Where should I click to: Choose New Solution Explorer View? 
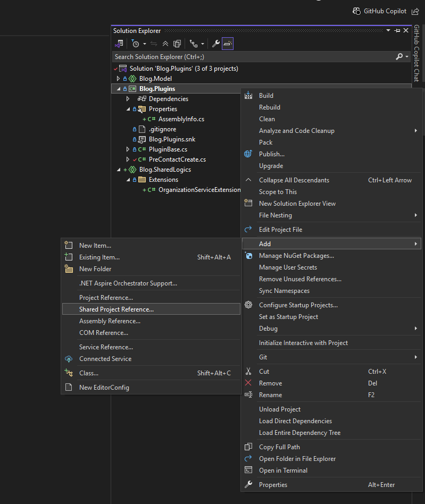click(331, 204)
